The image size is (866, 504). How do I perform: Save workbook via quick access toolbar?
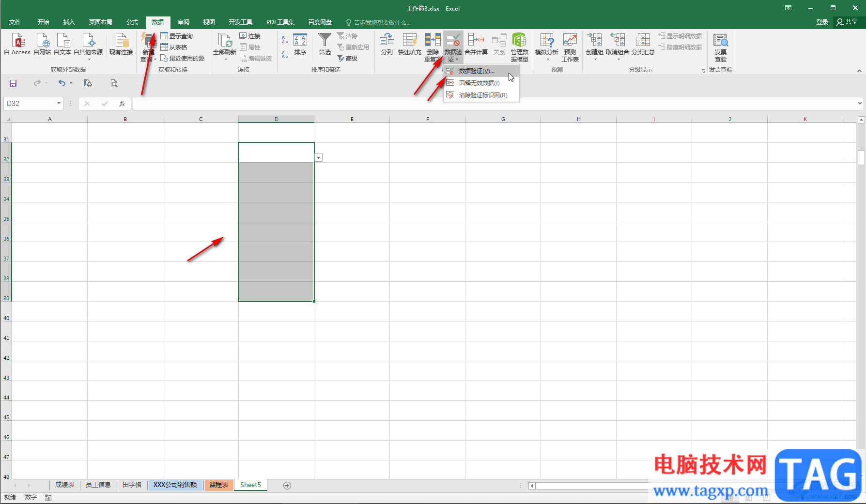[13, 83]
